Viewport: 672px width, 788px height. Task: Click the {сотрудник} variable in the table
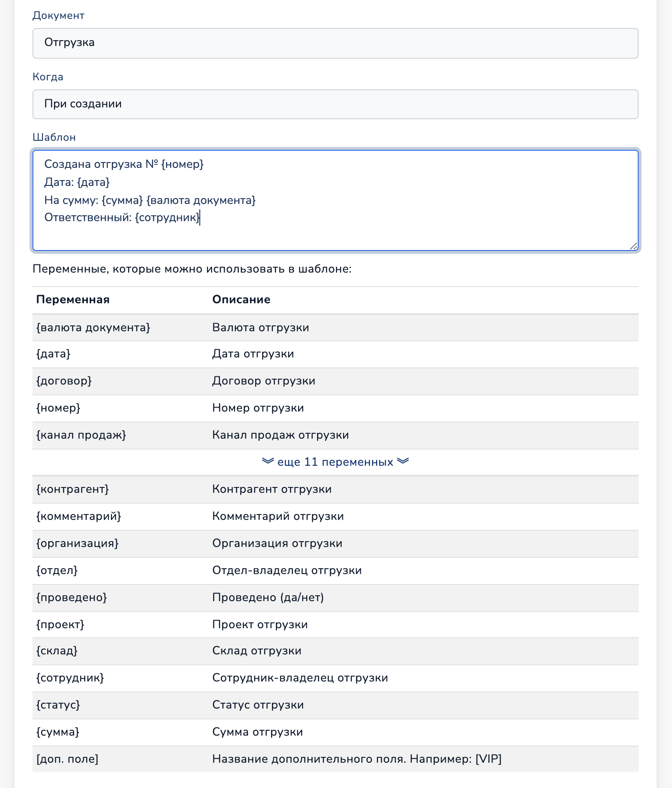(70, 678)
